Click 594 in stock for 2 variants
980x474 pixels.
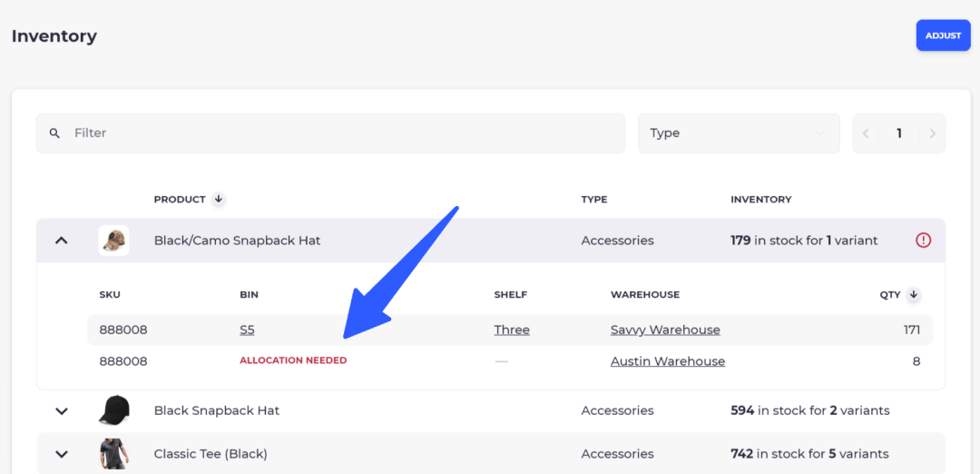(x=810, y=410)
